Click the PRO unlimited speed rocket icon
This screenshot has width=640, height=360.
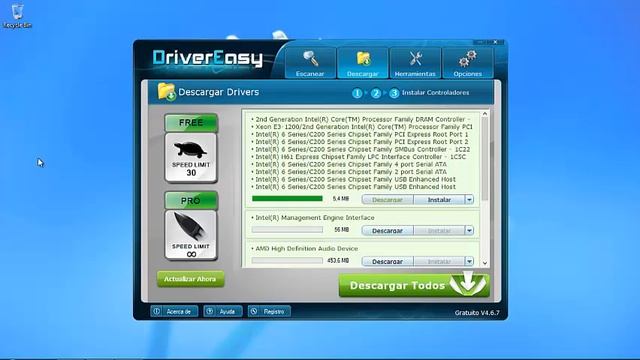coord(191,235)
